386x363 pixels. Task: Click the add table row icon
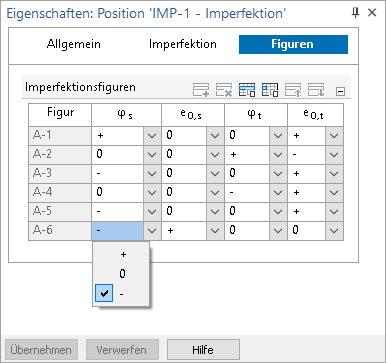tap(201, 90)
